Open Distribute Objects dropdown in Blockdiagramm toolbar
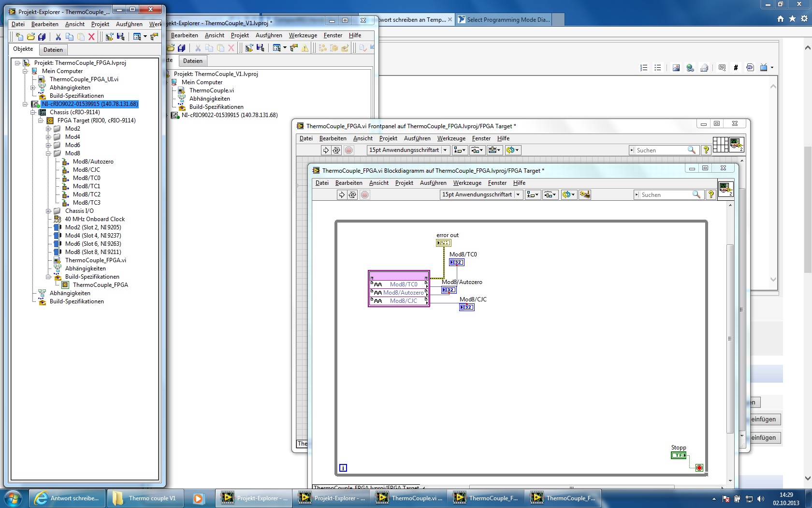The height and width of the screenshot is (508, 812). (551, 194)
